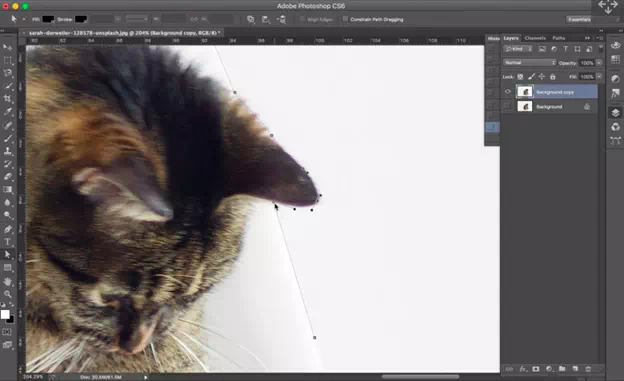Select the sarah-dorweiler document tab
Viewport: 624px width, 381px height.
click(x=124, y=33)
